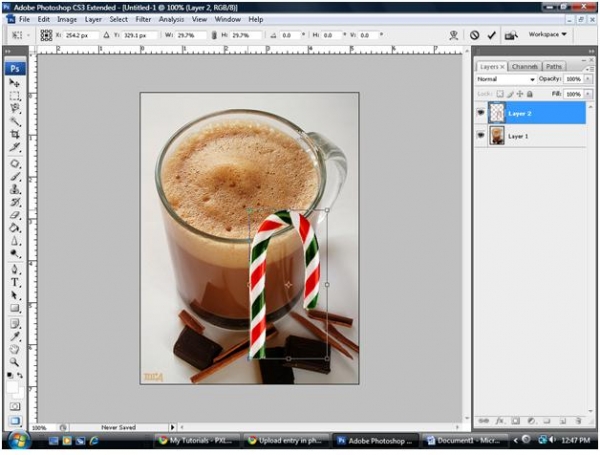Image resolution: width=600 pixels, height=455 pixels.
Task: Select the Paint Bucket tool
Action: coord(15,228)
